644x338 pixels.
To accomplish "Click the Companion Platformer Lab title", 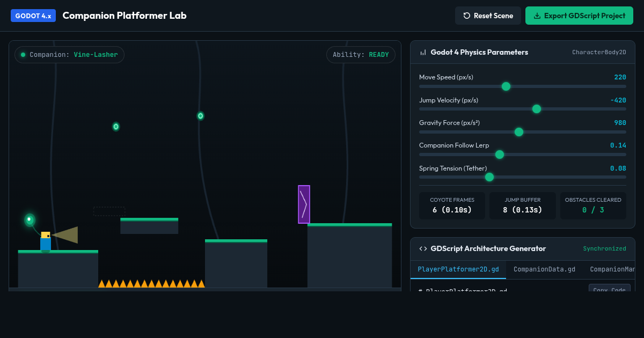I will pos(125,16).
